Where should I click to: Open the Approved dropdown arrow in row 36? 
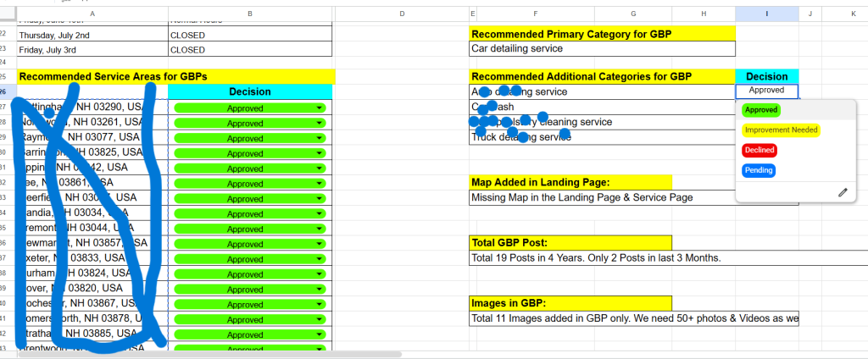[320, 244]
